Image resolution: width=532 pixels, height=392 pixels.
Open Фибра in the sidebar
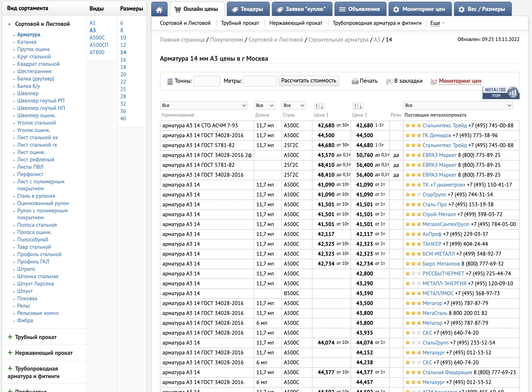(25, 320)
